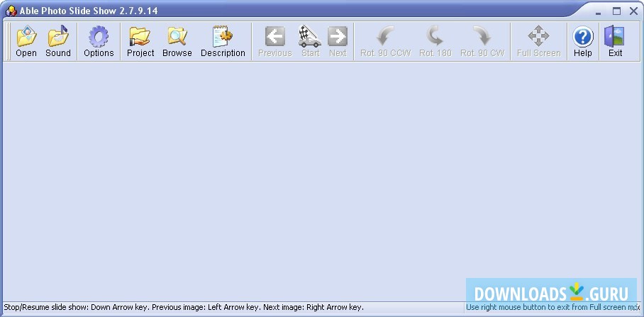This screenshot has height=317, width=644.
Task: Rotate image 90 degrees counter-clockwise
Action: (385, 41)
